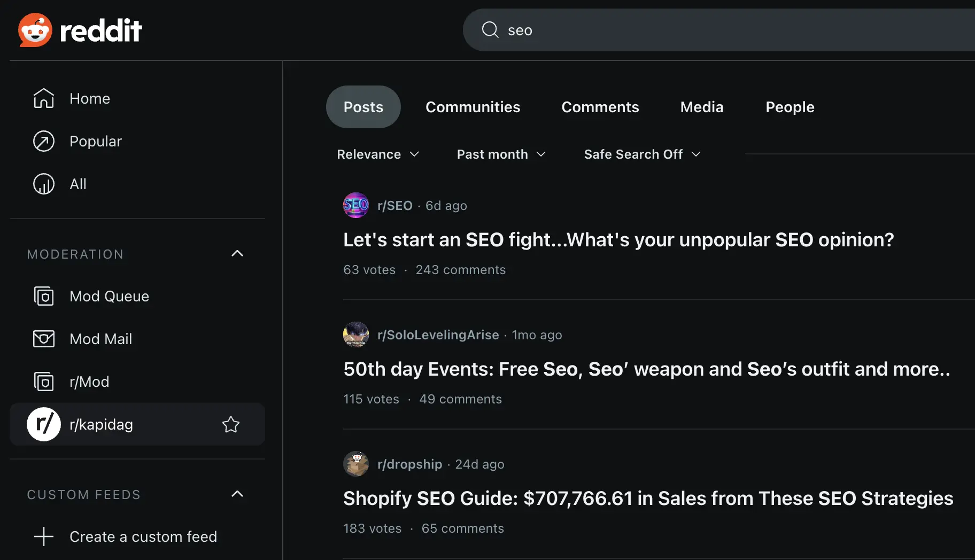Open Mod Mail in the sidebar
Viewport: 975px width, 560px height.
tap(101, 339)
